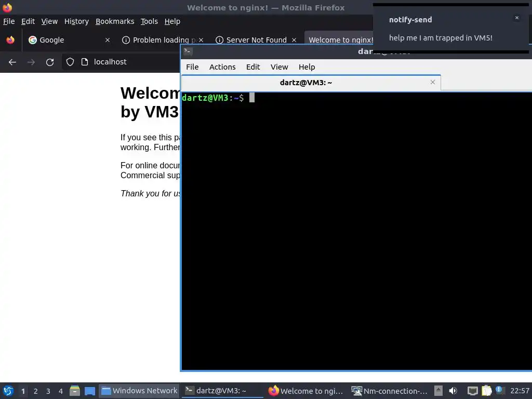Screen dimensions: 532x399
Task: Activate Welcome to nginx Firefox taskbar item
Action: 306,391
